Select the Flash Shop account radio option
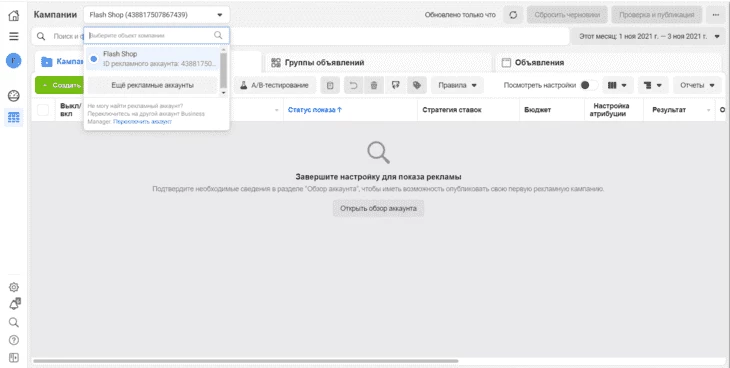730x368 pixels. coord(94,59)
